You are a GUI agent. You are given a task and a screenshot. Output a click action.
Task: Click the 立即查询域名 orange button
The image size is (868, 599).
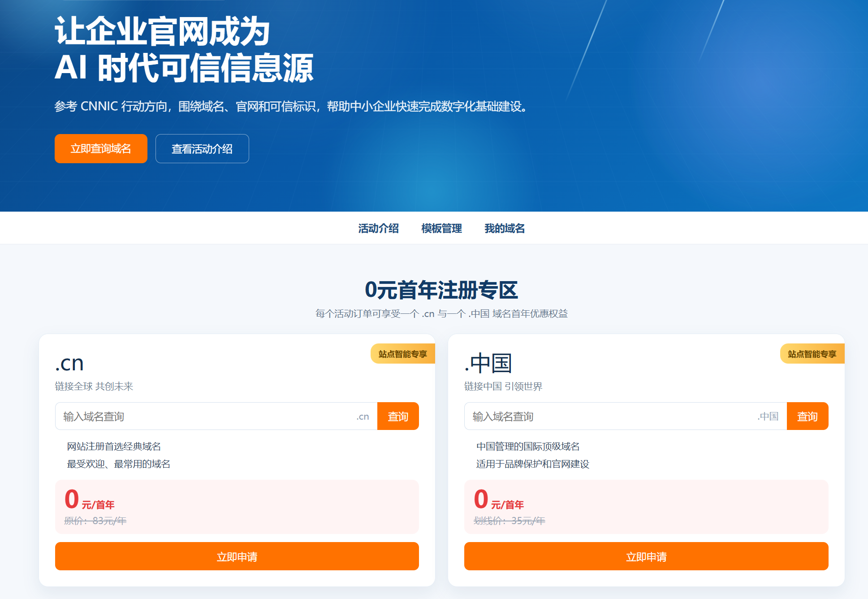101,148
